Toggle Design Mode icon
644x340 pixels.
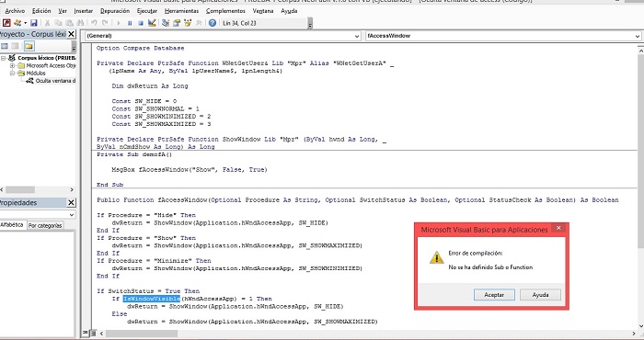tap(152, 23)
